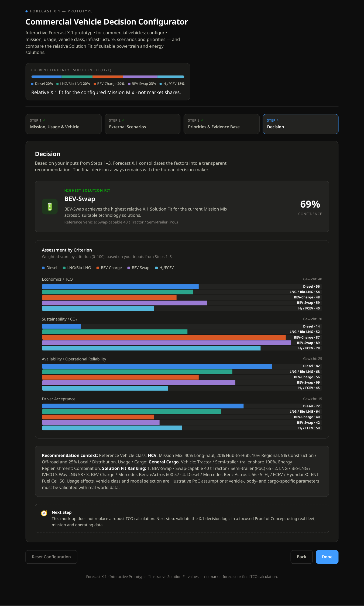Click the Diesel bar under Economics / TCO
This screenshot has width=364, height=606.
[x=120, y=287]
